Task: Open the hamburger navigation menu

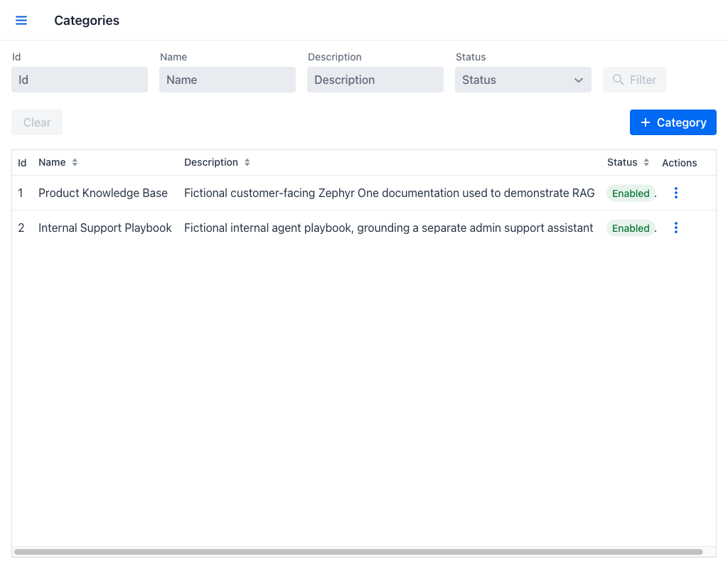Action: (21, 21)
